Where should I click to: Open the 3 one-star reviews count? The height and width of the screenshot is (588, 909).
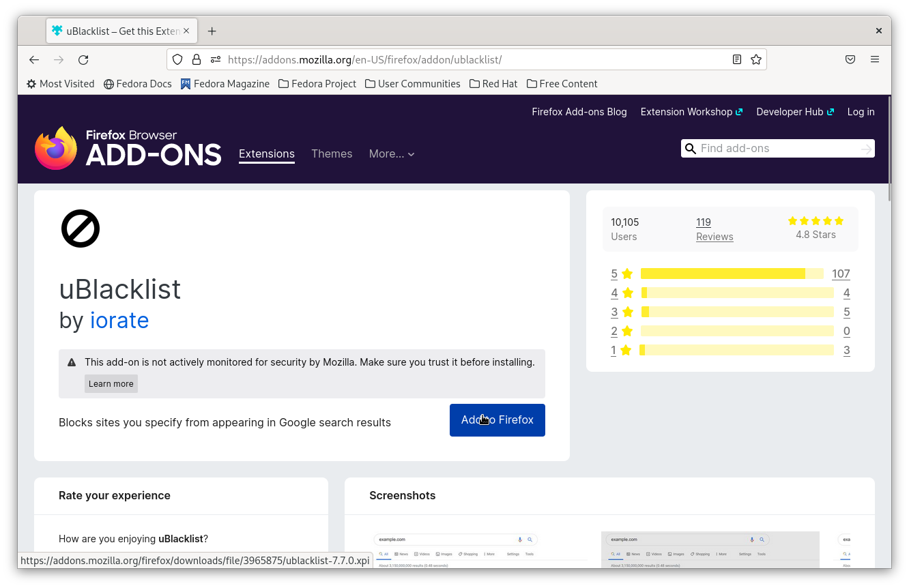coord(846,351)
